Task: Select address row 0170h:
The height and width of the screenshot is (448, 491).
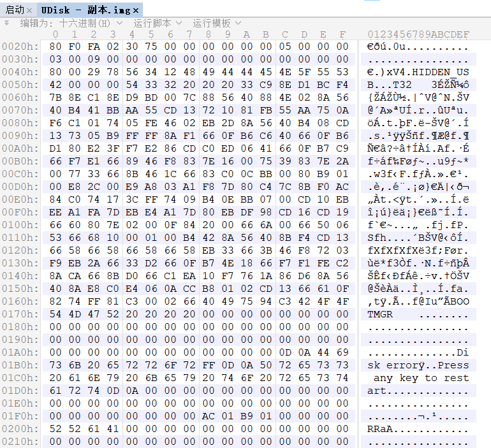Action: [20, 314]
